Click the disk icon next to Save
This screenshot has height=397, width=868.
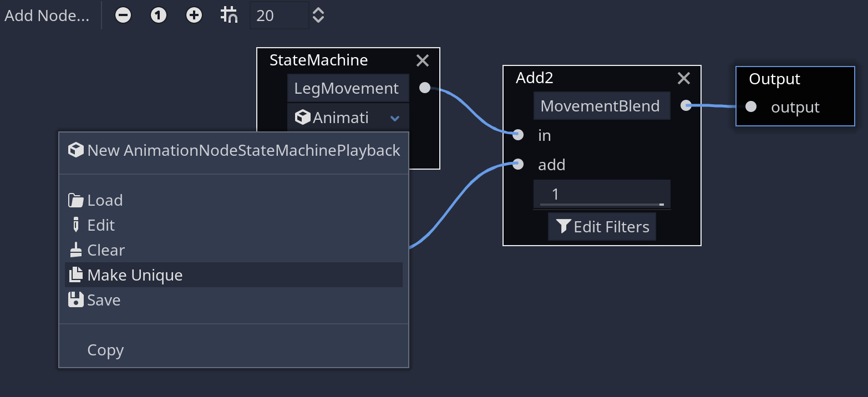pyautogui.click(x=75, y=299)
